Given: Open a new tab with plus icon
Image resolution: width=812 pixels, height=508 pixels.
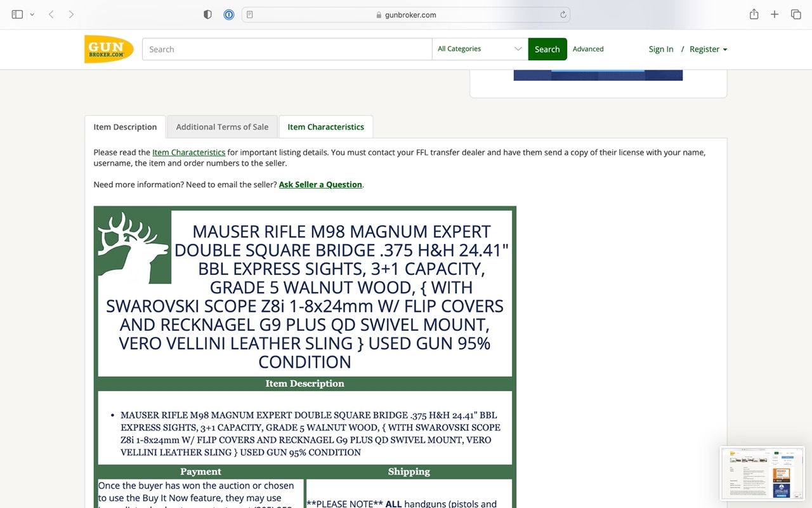Looking at the screenshot, I should pos(775,15).
